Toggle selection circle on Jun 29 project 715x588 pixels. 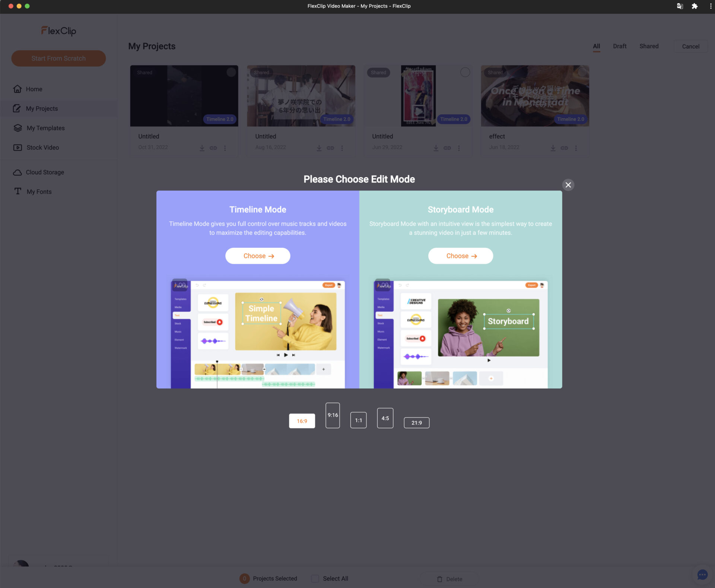[465, 72]
